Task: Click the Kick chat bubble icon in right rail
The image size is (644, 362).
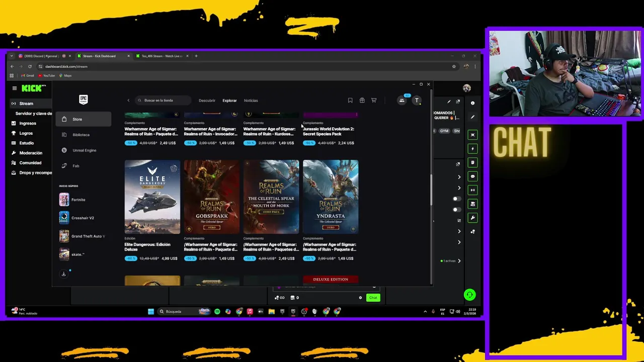Action: (472, 176)
